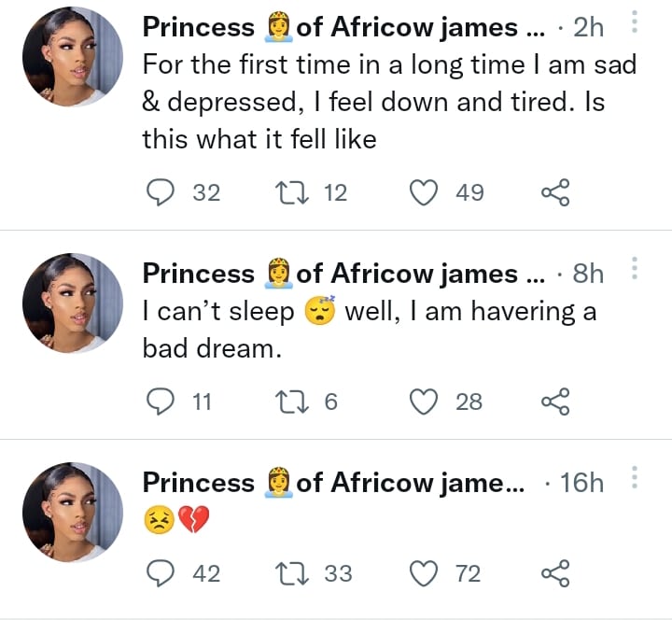Retweet the sad & depressed tweet
Image resolution: width=672 pixels, height=620 pixels.
288,193
